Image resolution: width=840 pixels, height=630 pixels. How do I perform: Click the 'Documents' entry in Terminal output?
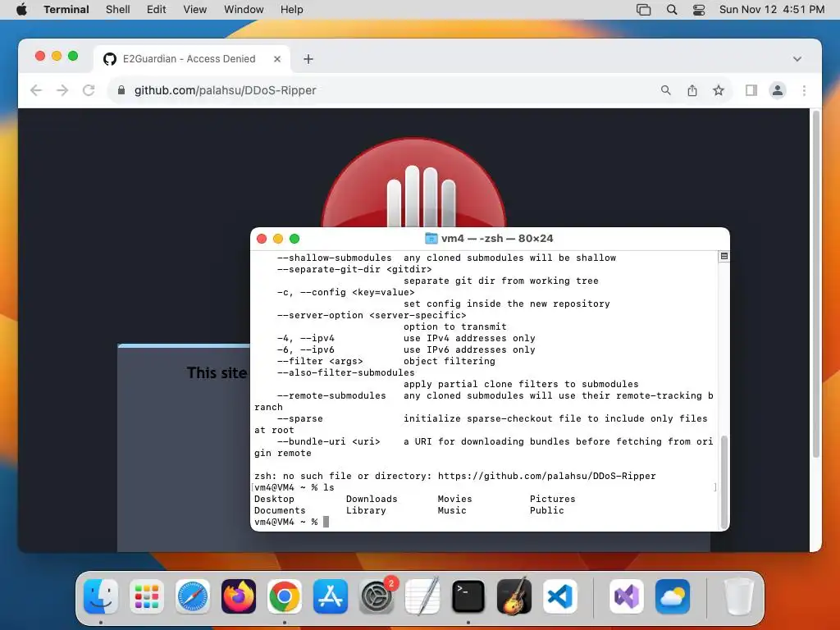(280, 510)
